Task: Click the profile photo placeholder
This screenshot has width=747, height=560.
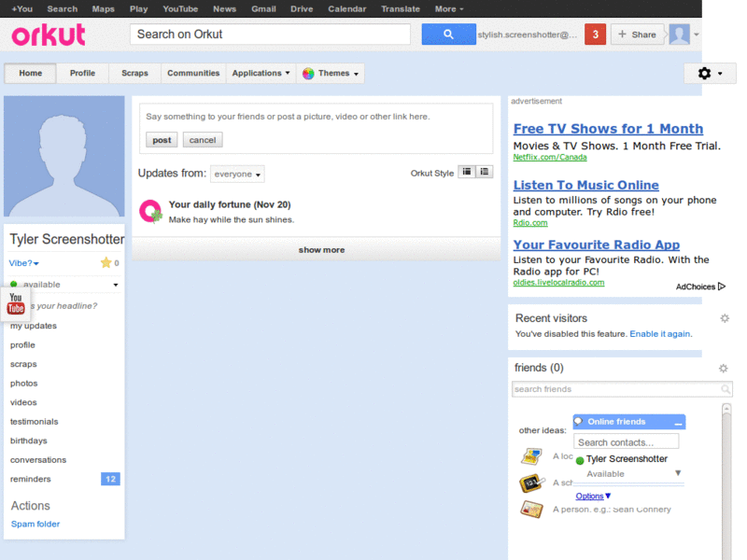Action: pos(64,156)
